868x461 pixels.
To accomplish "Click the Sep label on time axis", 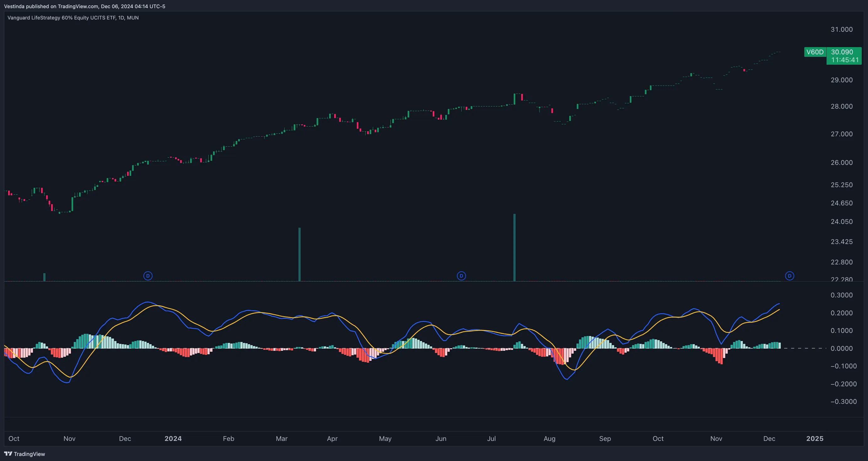I will [x=605, y=438].
